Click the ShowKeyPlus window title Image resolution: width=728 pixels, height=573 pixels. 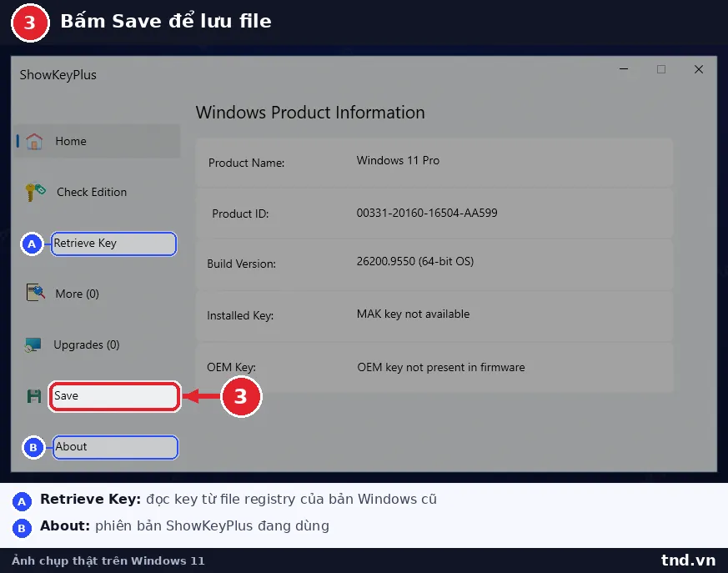pos(58,75)
